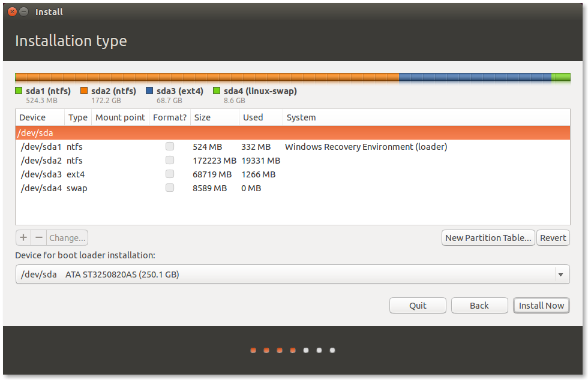The image size is (588, 380).
Task: Click the add partition plus icon
Action: (23, 237)
